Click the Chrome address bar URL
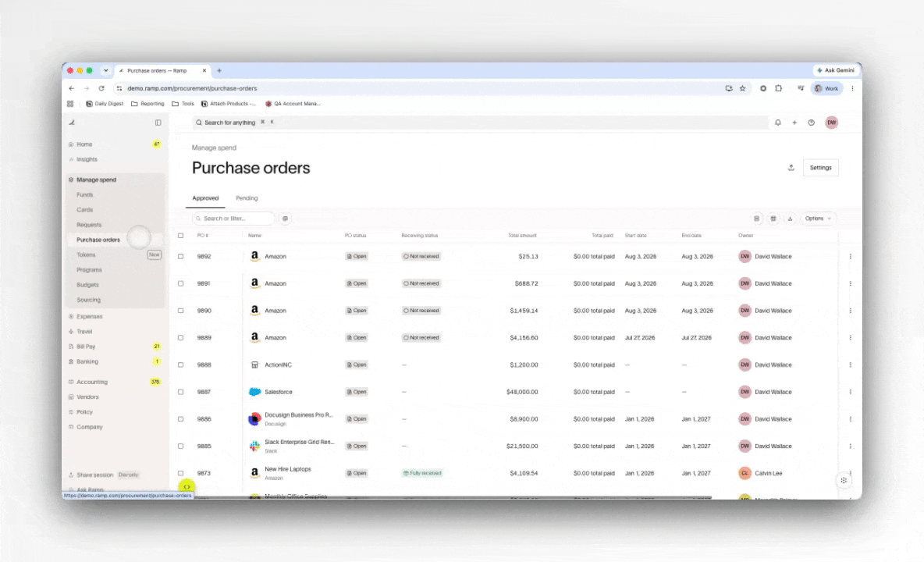The height and width of the screenshot is (562, 924). coord(192,88)
